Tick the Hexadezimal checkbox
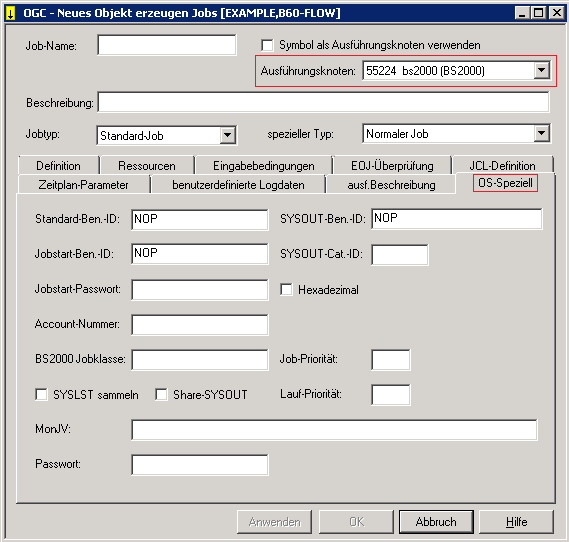This screenshot has height=542, width=569. (x=286, y=290)
